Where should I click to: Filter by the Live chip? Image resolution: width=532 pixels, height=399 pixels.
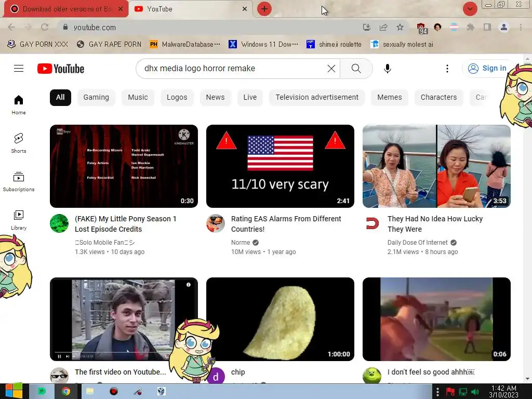point(250,97)
